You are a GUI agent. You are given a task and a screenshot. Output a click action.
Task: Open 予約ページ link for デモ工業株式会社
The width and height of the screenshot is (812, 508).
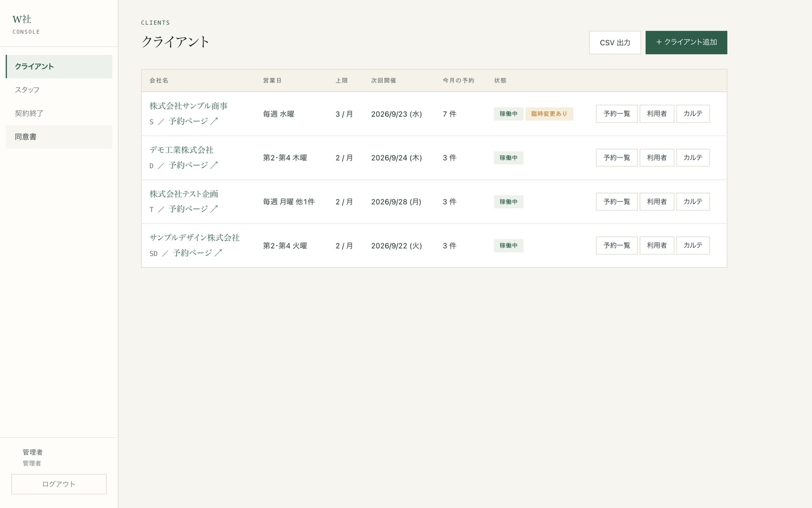pos(193,165)
